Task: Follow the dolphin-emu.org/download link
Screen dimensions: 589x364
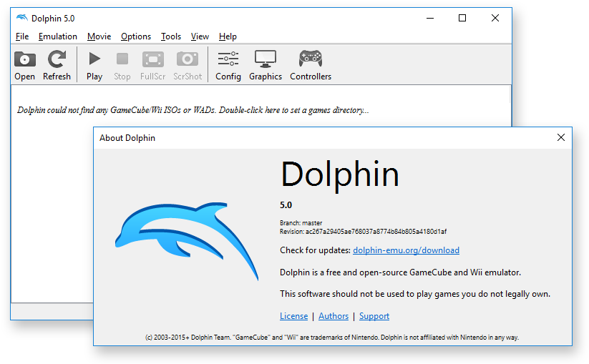Action: pos(406,250)
